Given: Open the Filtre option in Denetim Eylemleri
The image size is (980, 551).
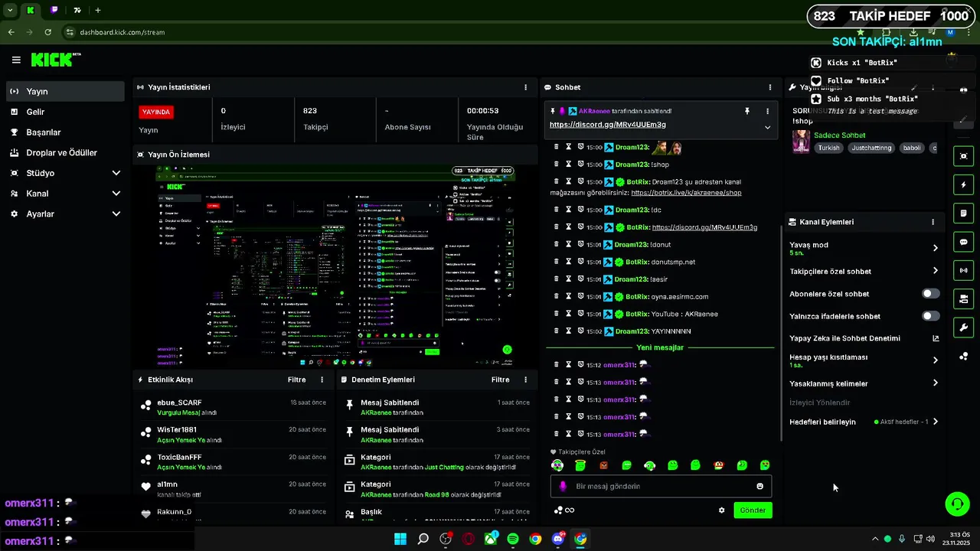Looking at the screenshot, I should [501, 380].
